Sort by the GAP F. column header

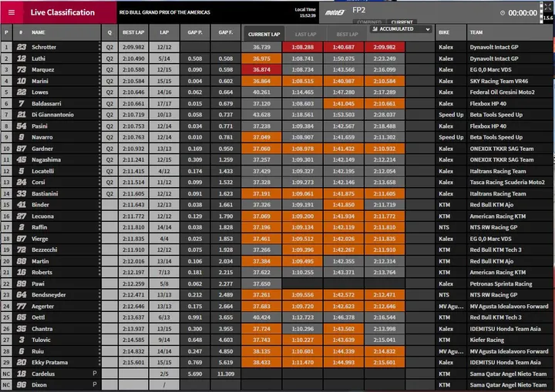225,32
